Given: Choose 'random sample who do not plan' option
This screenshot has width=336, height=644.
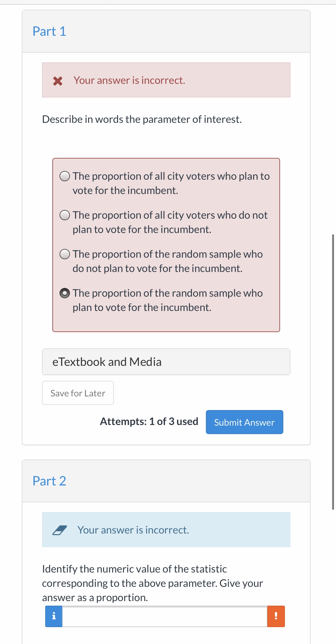Looking at the screenshot, I should (65, 254).
